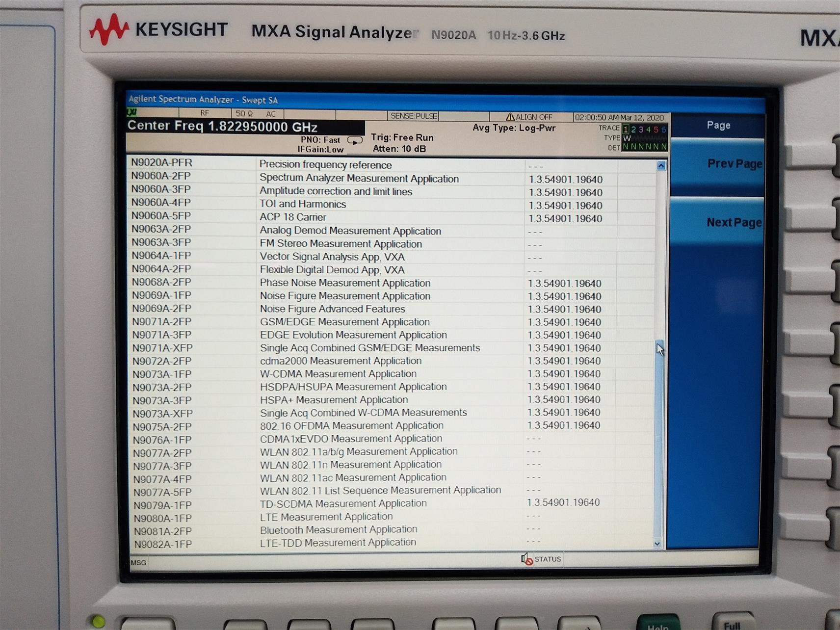Select row N9071A-XFP
Viewport: 840px width, 630px height.
(x=391, y=347)
